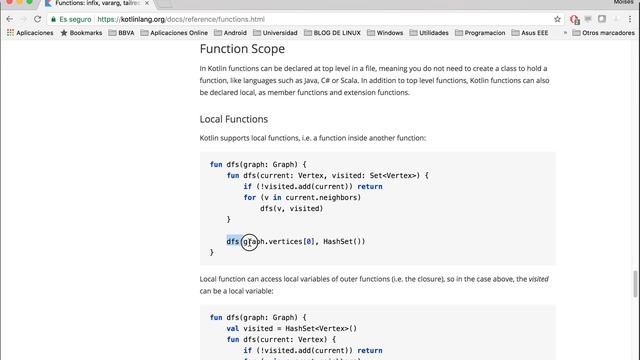Click the secure lock icon
The width and height of the screenshot is (640, 360).
pos(53,19)
